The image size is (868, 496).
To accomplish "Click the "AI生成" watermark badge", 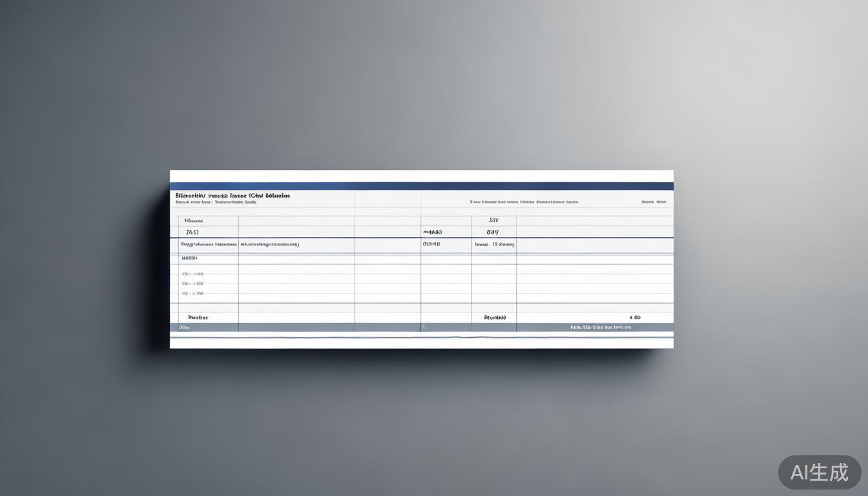I will point(819,472).
